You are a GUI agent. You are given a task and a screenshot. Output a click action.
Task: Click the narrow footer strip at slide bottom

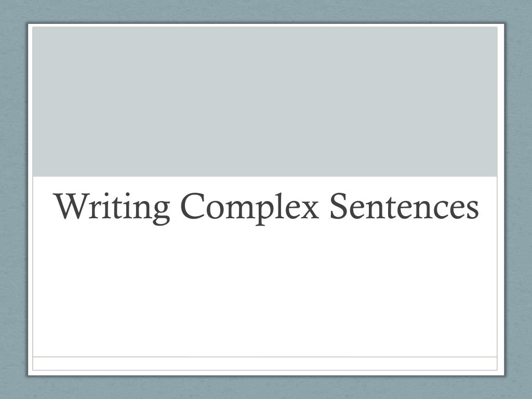[x=264, y=363]
